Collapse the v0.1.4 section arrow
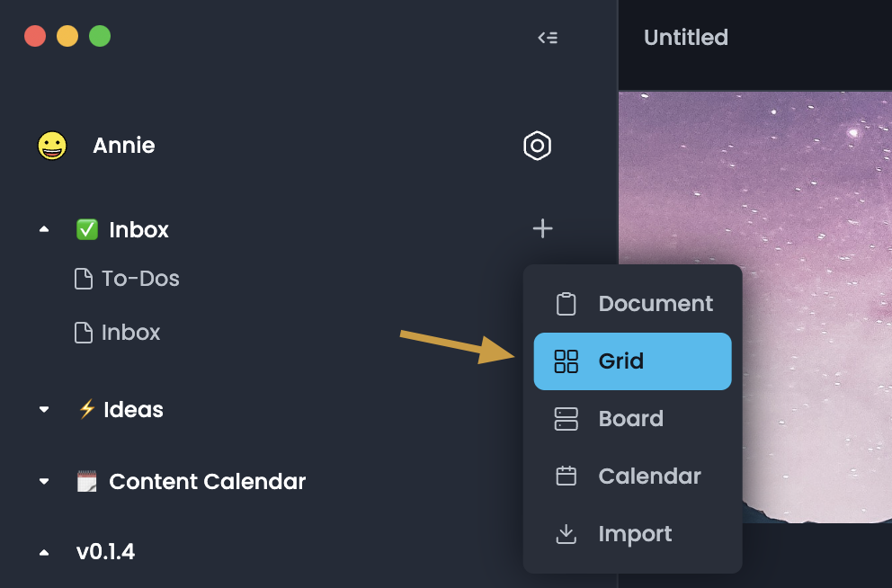The height and width of the screenshot is (588, 892). [44, 552]
